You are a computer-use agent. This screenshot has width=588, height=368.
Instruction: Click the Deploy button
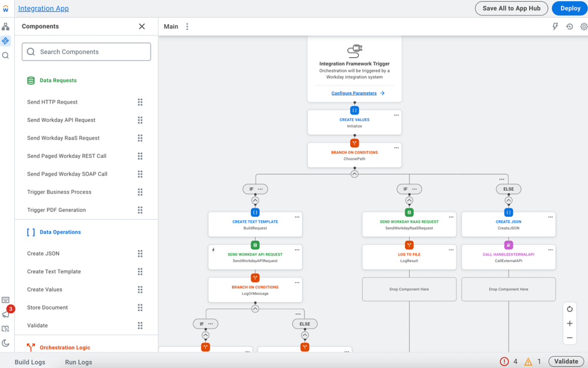point(570,8)
